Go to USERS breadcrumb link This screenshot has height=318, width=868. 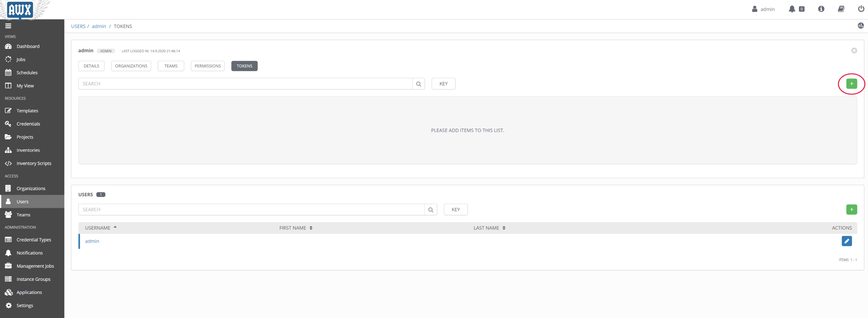(x=78, y=26)
